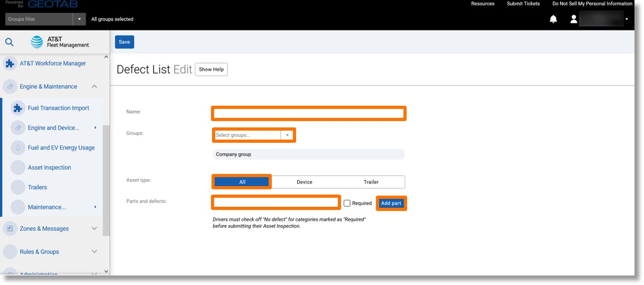Click the Name input field

pyautogui.click(x=309, y=113)
